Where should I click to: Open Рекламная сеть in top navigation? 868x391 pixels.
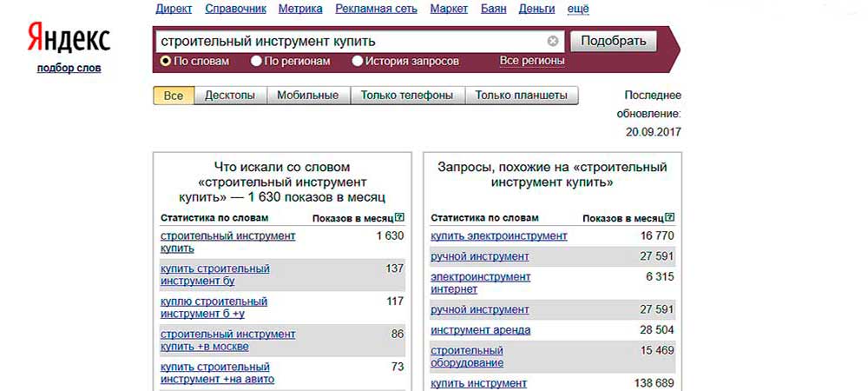tap(377, 9)
